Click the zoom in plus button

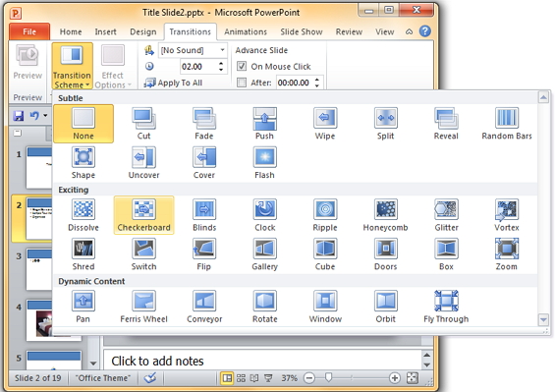[x=394, y=378]
